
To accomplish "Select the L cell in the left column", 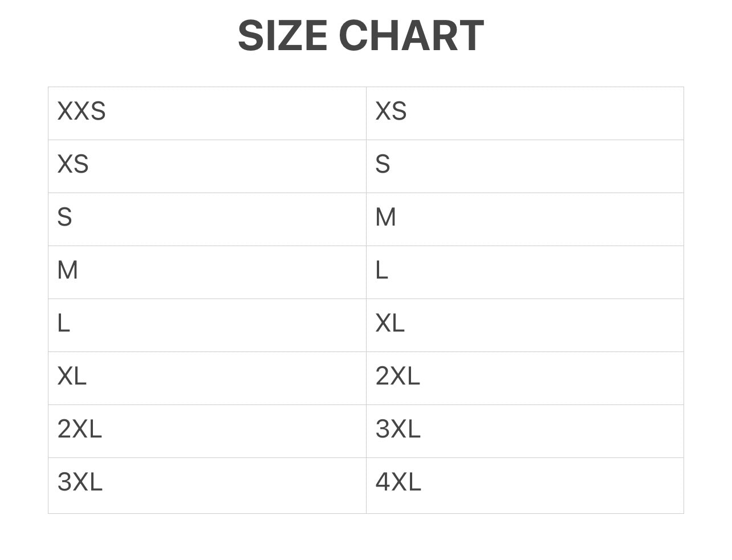I will [63, 323].
